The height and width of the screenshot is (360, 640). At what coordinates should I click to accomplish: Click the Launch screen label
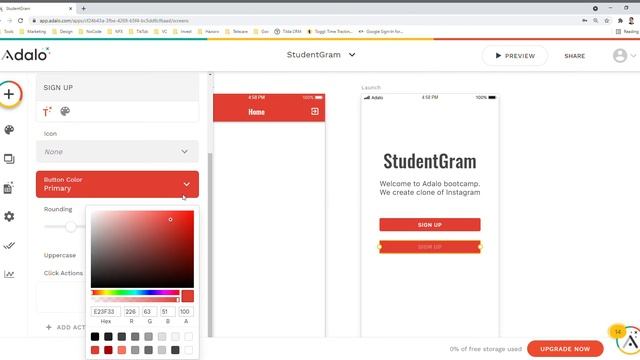371,87
